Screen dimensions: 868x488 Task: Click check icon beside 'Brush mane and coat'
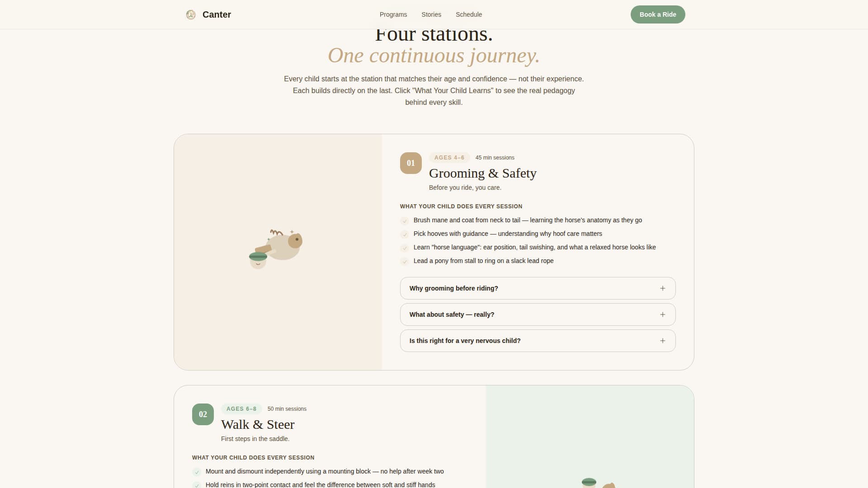pos(405,221)
